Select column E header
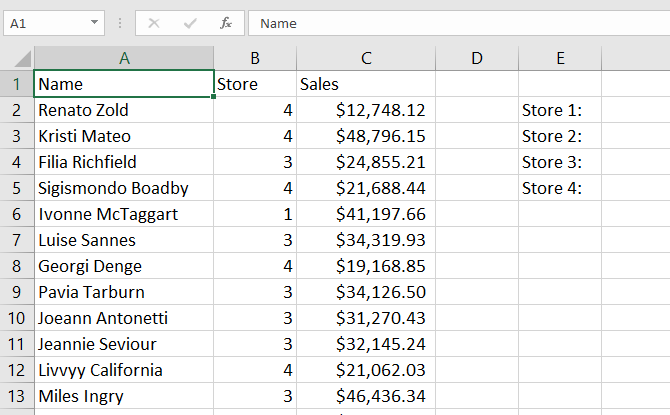670x415 pixels. pyautogui.click(x=560, y=58)
